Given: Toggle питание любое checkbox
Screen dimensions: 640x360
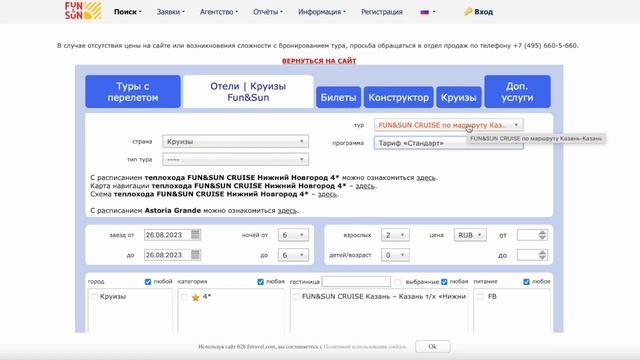Looking at the screenshot, I should tap(526, 282).
